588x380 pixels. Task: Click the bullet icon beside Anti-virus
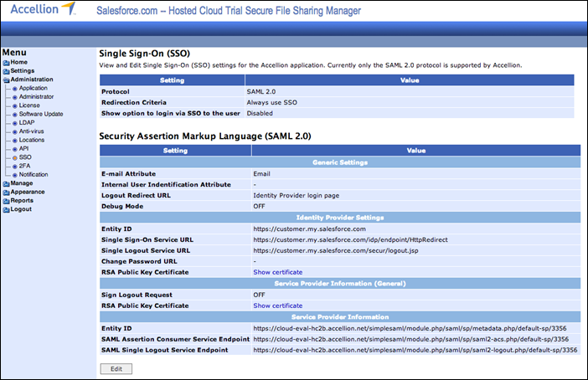[x=15, y=132]
